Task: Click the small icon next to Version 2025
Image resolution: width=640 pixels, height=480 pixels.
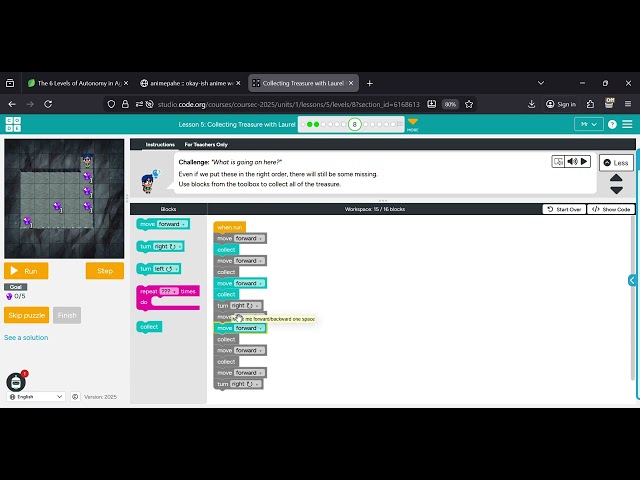Action: click(x=75, y=397)
